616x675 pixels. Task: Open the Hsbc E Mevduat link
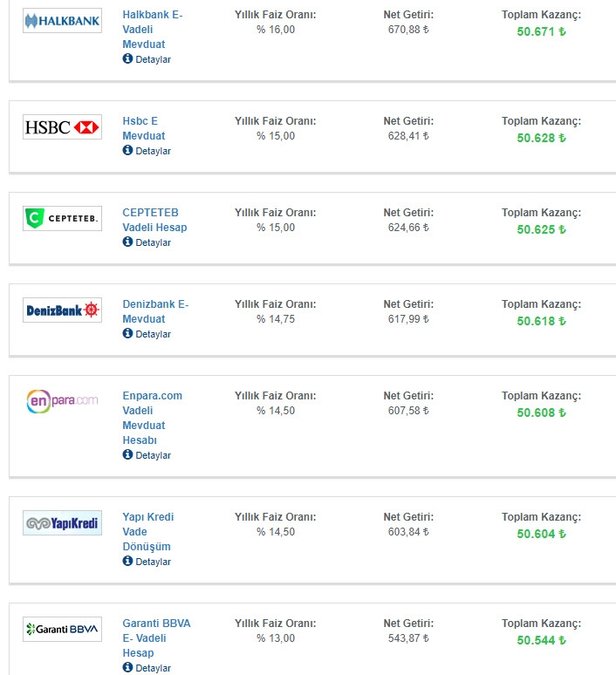pos(144,128)
